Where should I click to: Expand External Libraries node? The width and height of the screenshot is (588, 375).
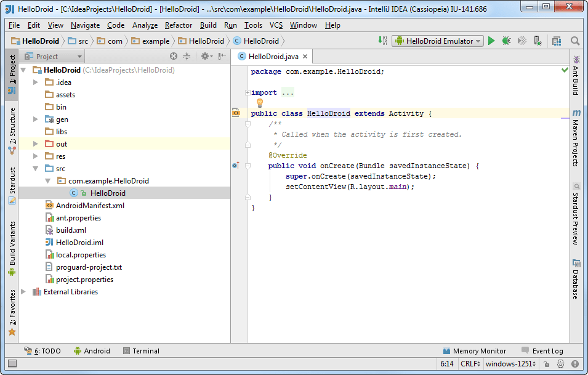tap(23, 292)
